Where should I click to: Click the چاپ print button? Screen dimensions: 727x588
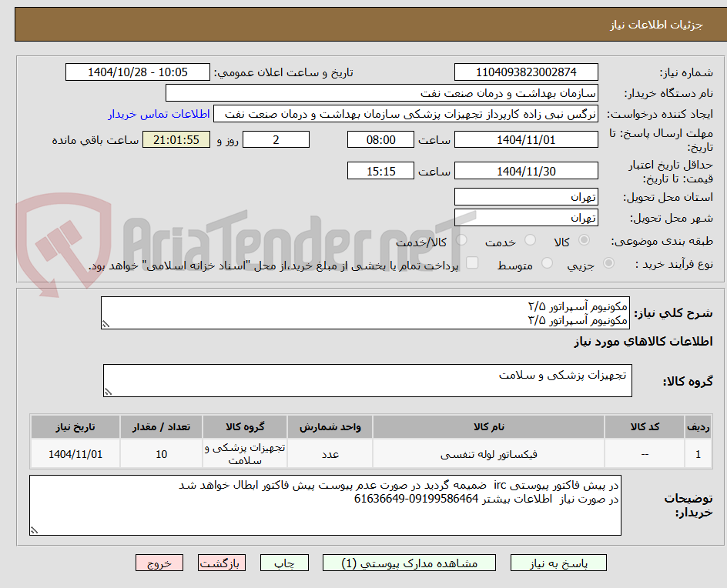click(x=284, y=563)
